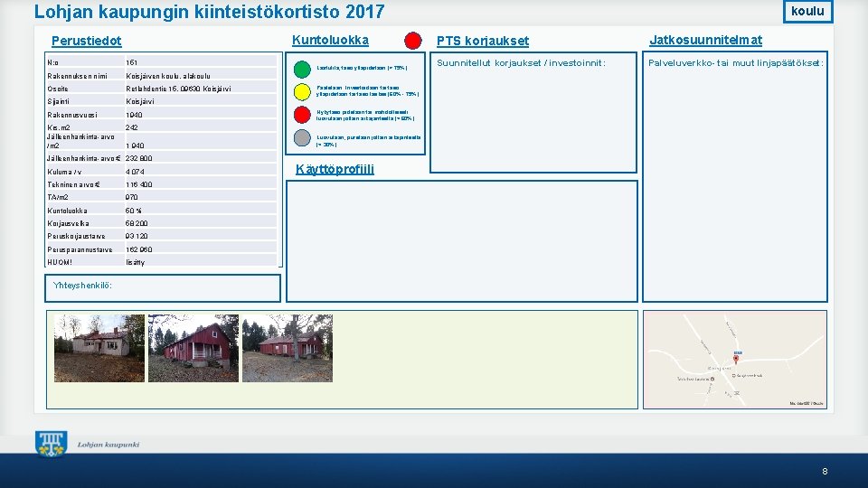Select the Sijainti value 'Koisjärvi'
Viewport: 868px width, 488px height.
[x=140, y=101]
